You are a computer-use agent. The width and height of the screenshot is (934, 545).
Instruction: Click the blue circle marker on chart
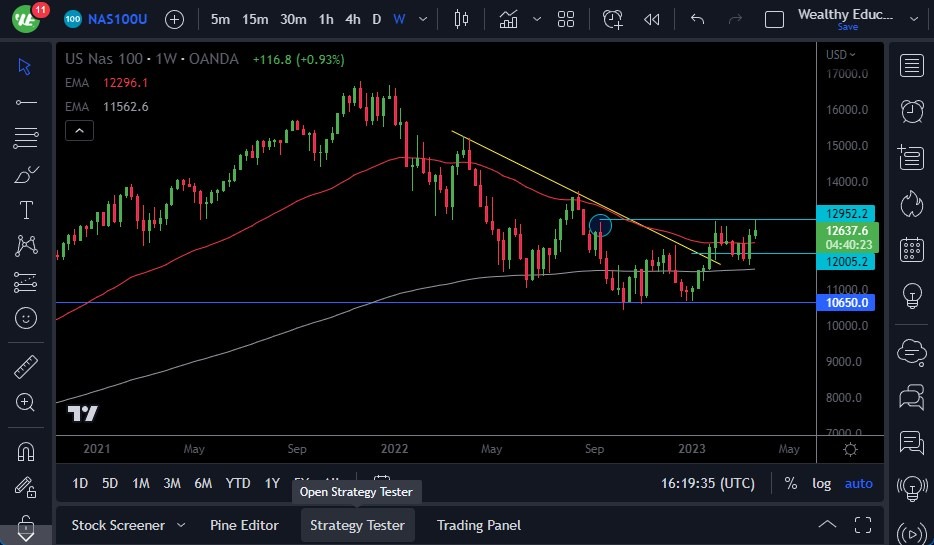599,225
